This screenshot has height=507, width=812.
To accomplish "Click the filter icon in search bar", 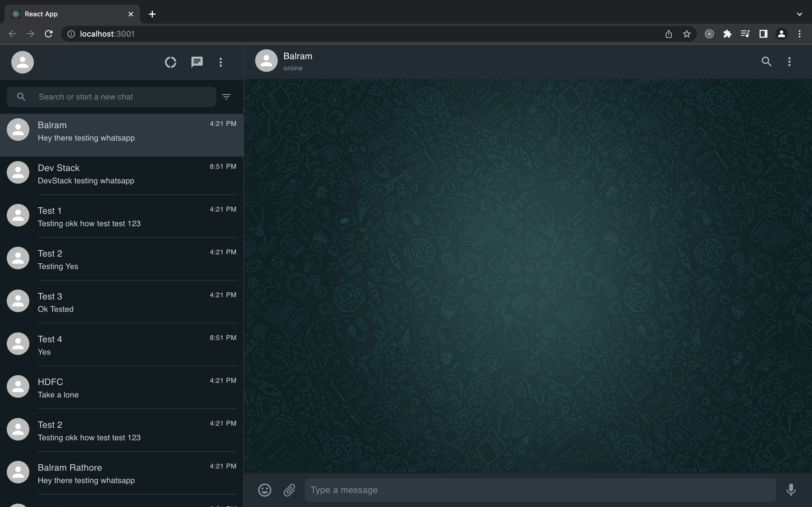I will click(227, 97).
